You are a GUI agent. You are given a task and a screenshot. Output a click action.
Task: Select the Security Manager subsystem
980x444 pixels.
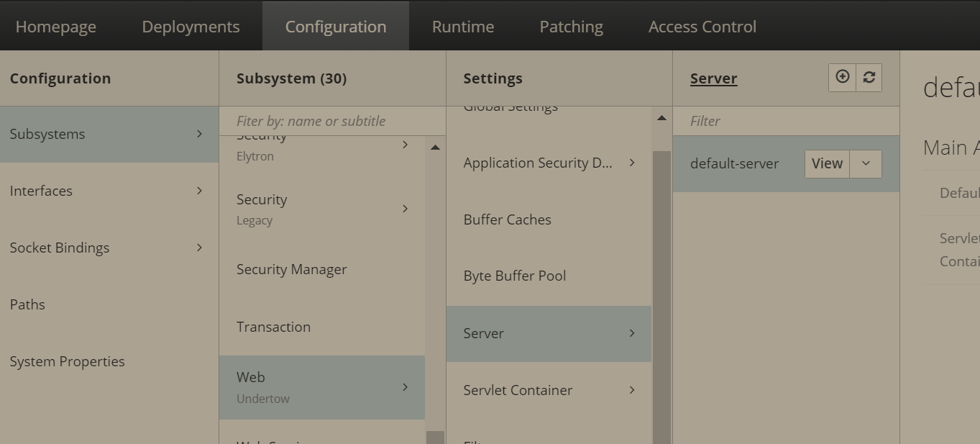322,269
